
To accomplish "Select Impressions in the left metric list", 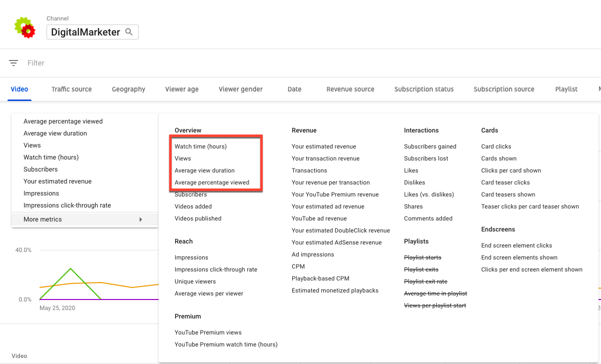I will click(x=41, y=193).
